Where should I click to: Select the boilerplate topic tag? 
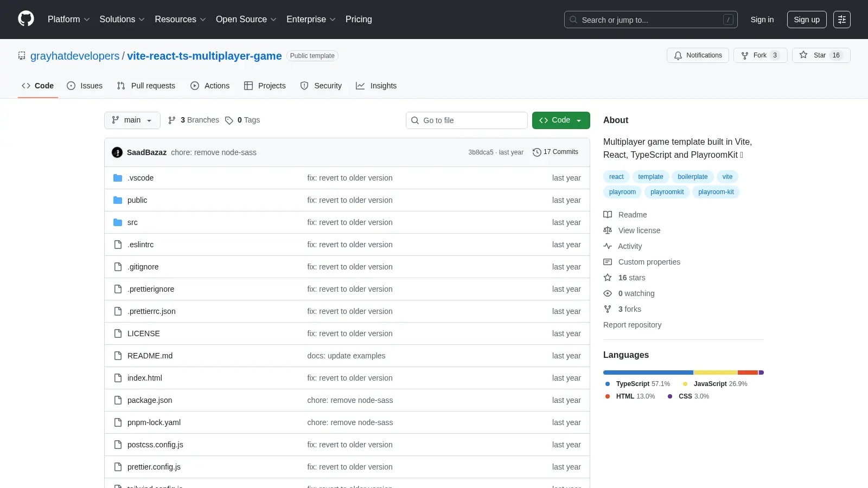[x=692, y=177]
